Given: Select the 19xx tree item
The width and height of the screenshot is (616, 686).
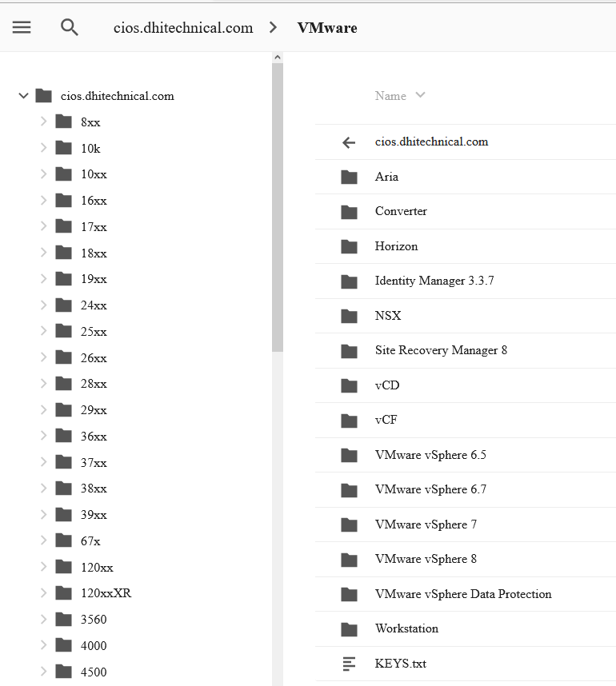Looking at the screenshot, I should pyautogui.click(x=94, y=279).
